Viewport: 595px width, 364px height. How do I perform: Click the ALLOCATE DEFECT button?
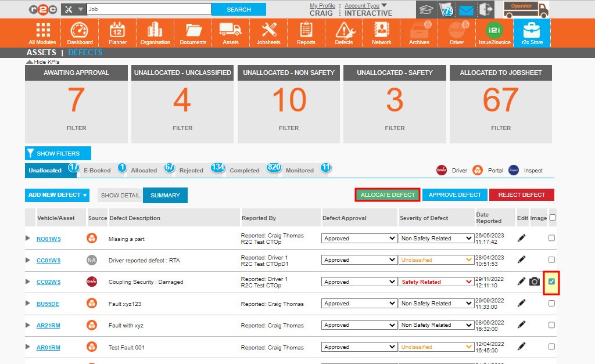click(387, 194)
